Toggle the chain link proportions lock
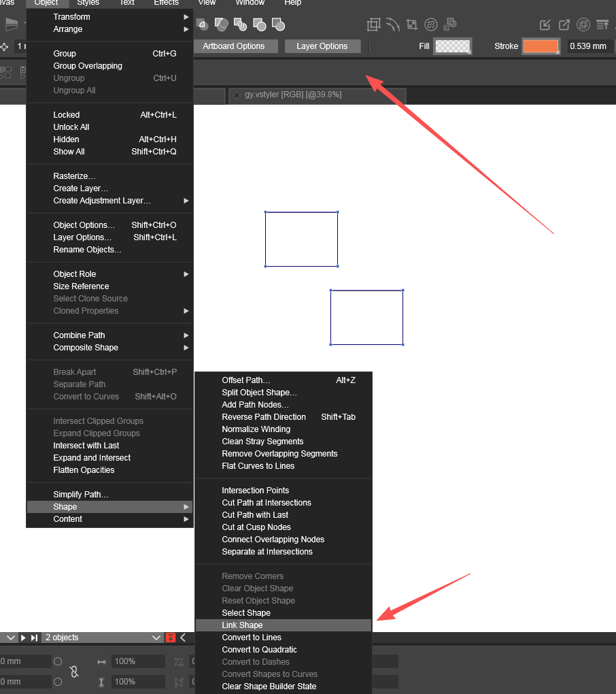616x694 pixels. [74, 672]
